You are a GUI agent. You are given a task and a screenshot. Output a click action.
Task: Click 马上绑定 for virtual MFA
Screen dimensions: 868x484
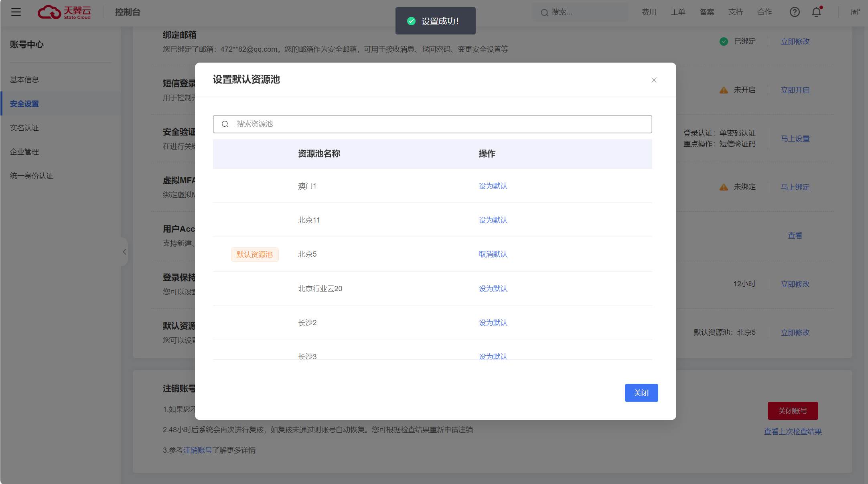[x=795, y=187]
